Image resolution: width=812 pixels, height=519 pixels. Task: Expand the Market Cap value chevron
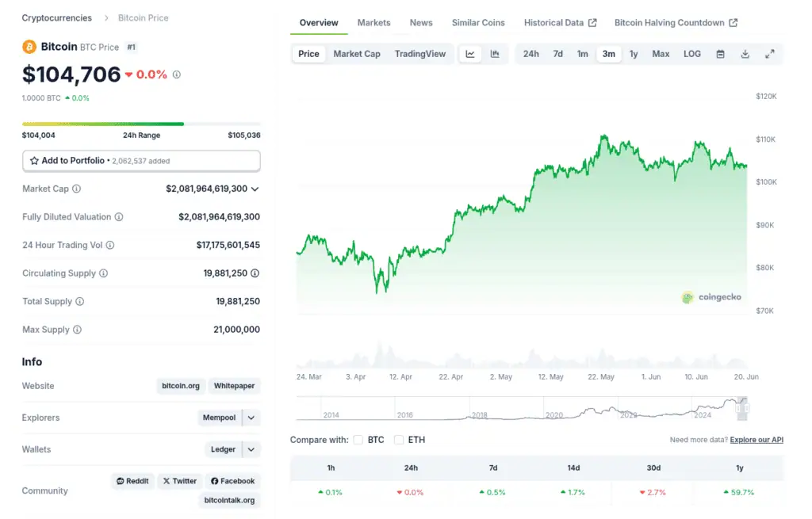tap(255, 189)
